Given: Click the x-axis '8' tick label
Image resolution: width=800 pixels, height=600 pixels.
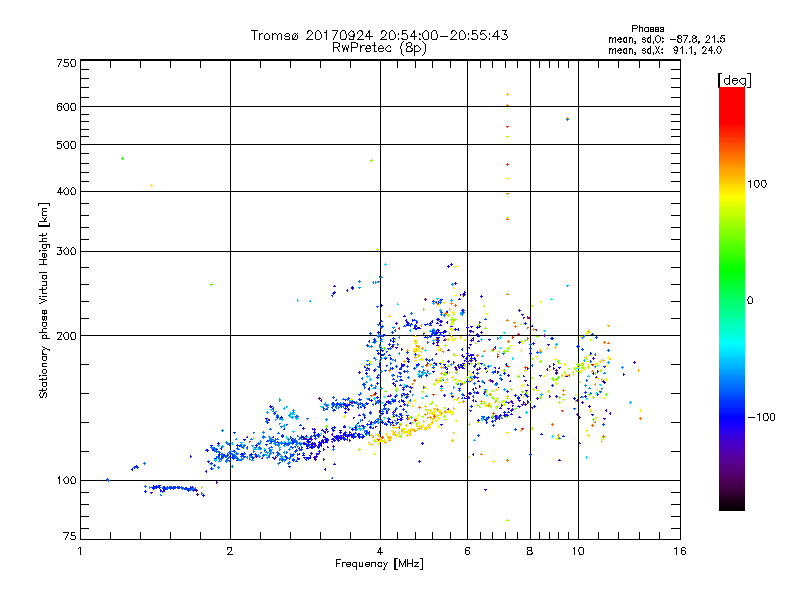Looking at the screenshot, I should click(x=530, y=551).
